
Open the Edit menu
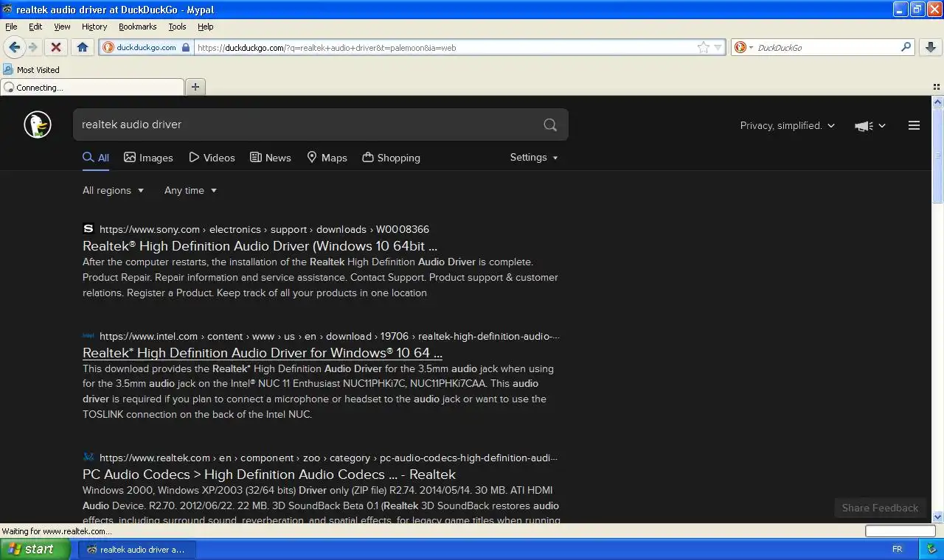35,27
